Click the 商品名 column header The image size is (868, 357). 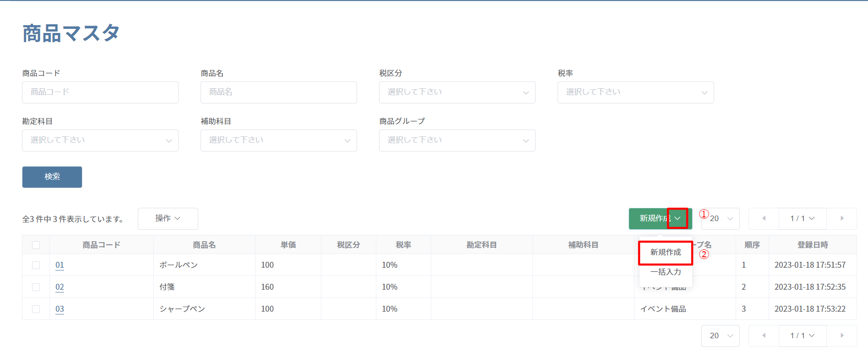204,245
